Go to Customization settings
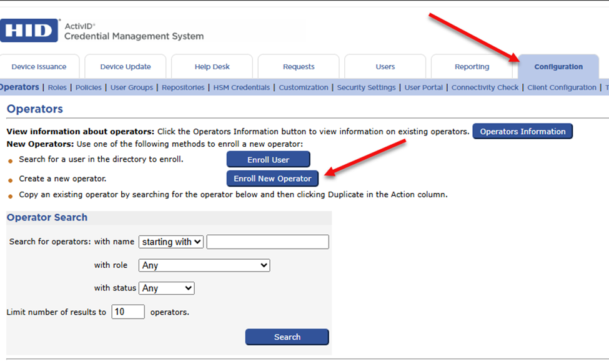Image resolution: width=609 pixels, height=364 pixels. pyautogui.click(x=304, y=87)
